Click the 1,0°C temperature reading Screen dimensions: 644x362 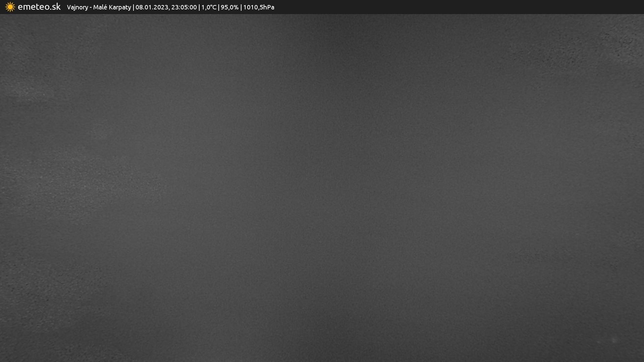(209, 7)
